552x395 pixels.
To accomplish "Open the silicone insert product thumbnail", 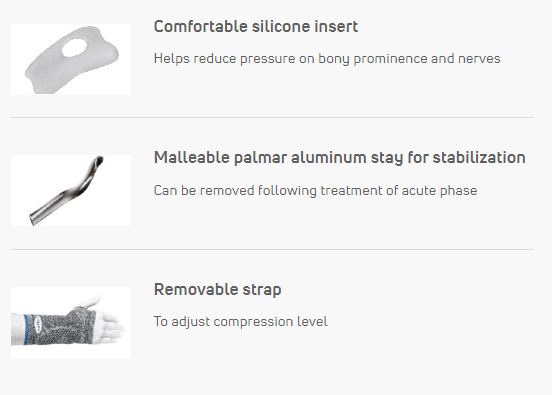I will 71,59.
